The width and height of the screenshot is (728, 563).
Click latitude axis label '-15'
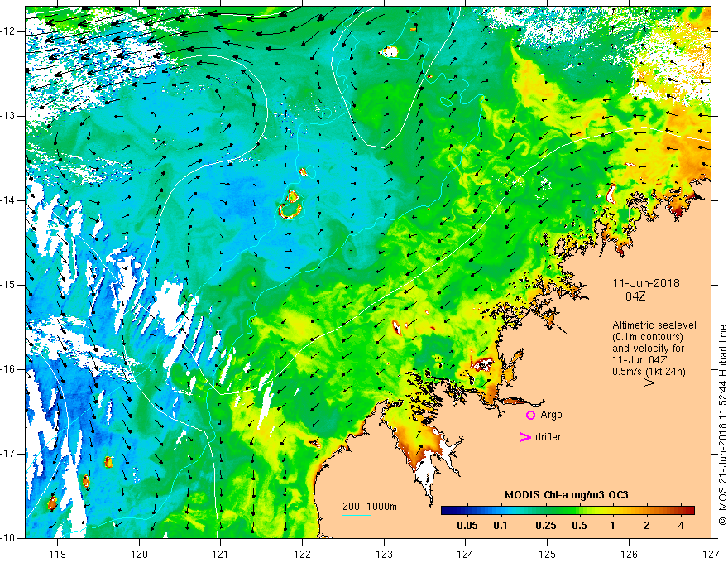click(8, 285)
